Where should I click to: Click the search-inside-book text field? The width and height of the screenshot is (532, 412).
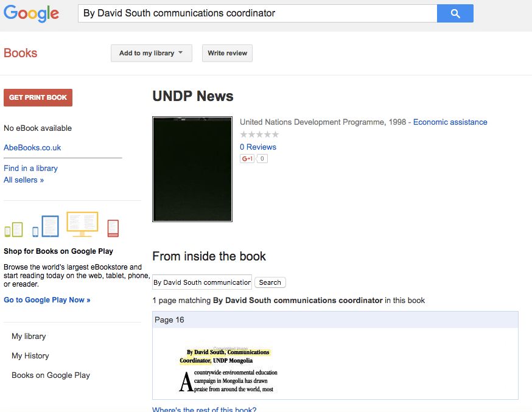pyautogui.click(x=201, y=282)
